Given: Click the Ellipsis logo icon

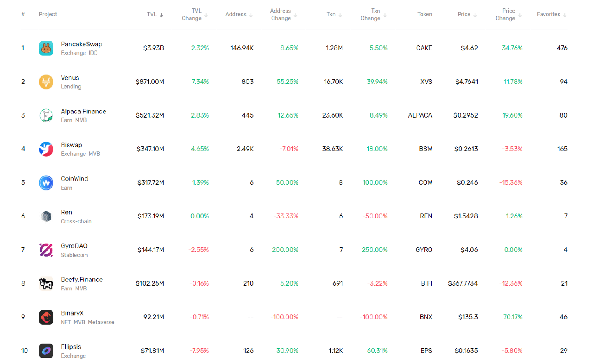Looking at the screenshot, I should 46,351.
